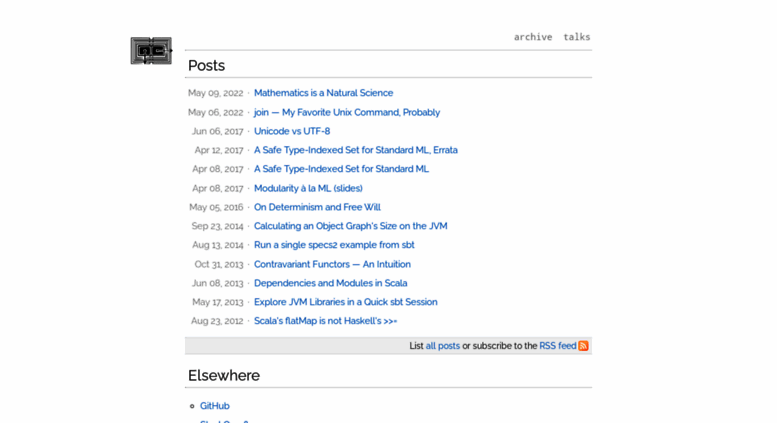Viewport: 777px width, 423px height.
Task: Open "Run a single specs2 example" post
Action: point(334,245)
